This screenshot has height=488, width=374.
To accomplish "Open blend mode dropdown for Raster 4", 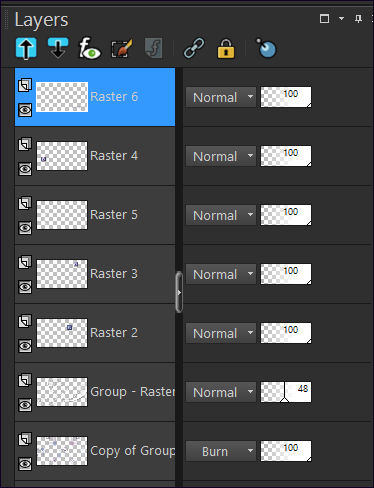I will [221, 156].
